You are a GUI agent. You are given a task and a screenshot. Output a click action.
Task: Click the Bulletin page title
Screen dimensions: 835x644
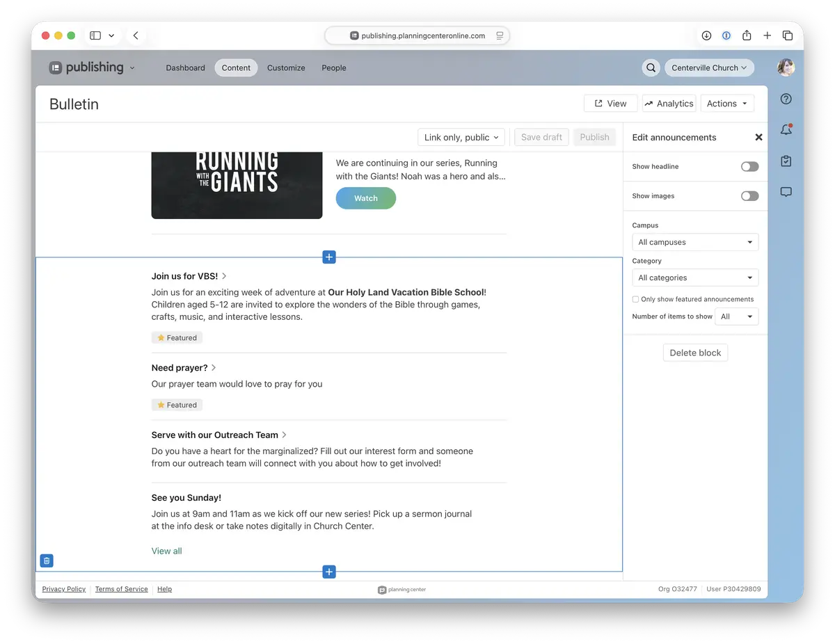(x=74, y=104)
